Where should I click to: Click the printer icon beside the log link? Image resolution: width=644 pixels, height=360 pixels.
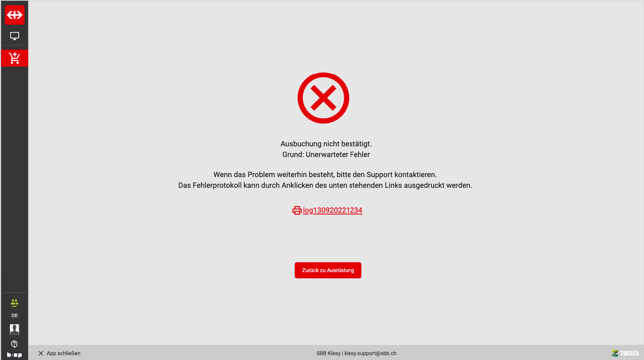pyautogui.click(x=297, y=211)
